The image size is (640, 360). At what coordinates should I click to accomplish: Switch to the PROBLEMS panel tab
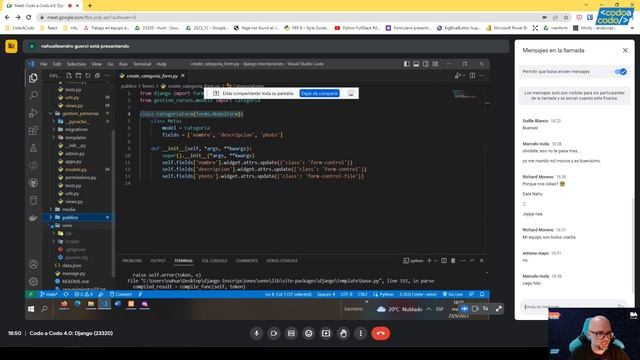(x=132, y=261)
